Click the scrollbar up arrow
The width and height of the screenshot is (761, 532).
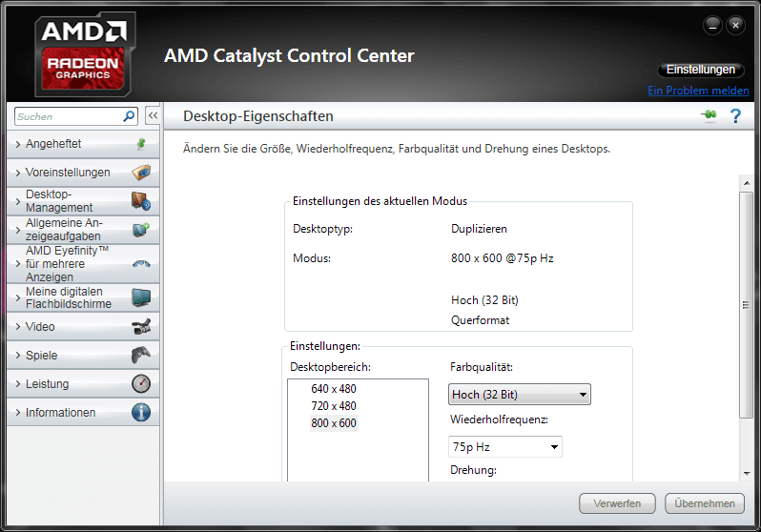[x=747, y=183]
